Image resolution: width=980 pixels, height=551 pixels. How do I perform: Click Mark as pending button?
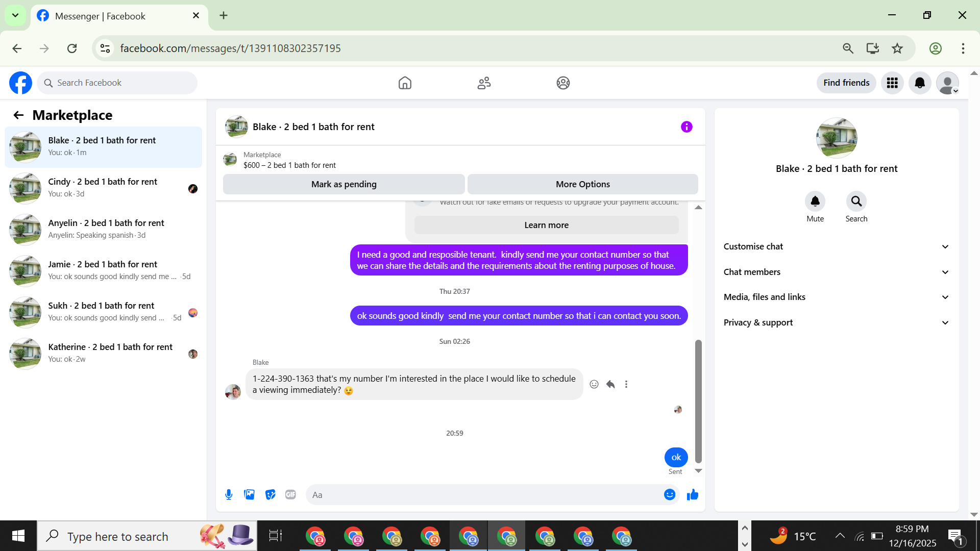click(x=344, y=184)
